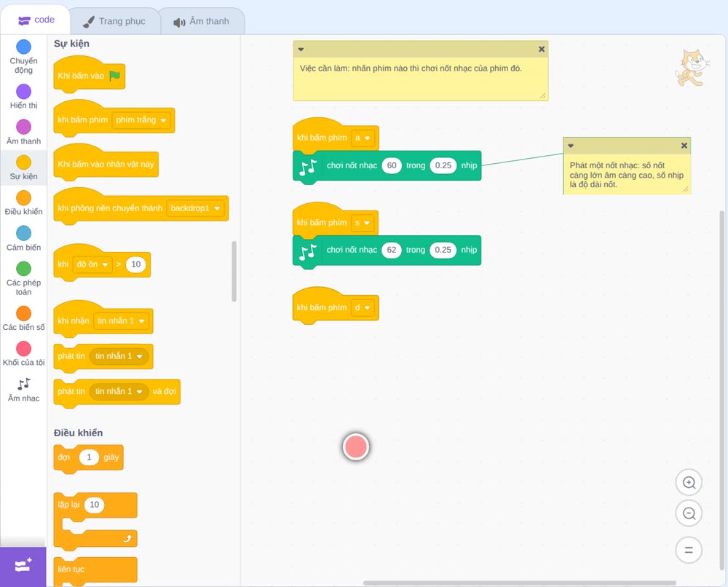Open the 'khi nhận' tin nhắn 1 dropdown

click(122, 321)
